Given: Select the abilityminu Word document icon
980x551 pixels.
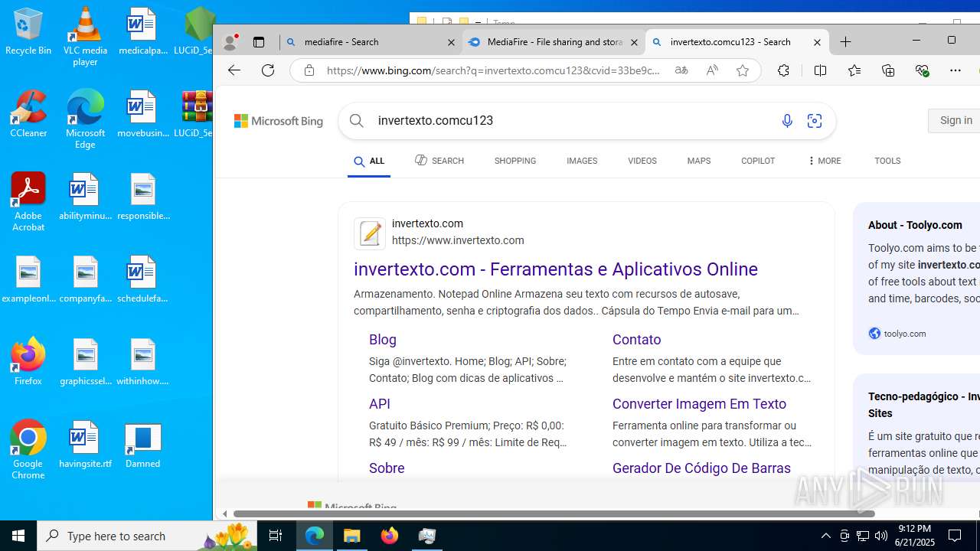Looking at the screenshot, I should [x=85, y=197].
